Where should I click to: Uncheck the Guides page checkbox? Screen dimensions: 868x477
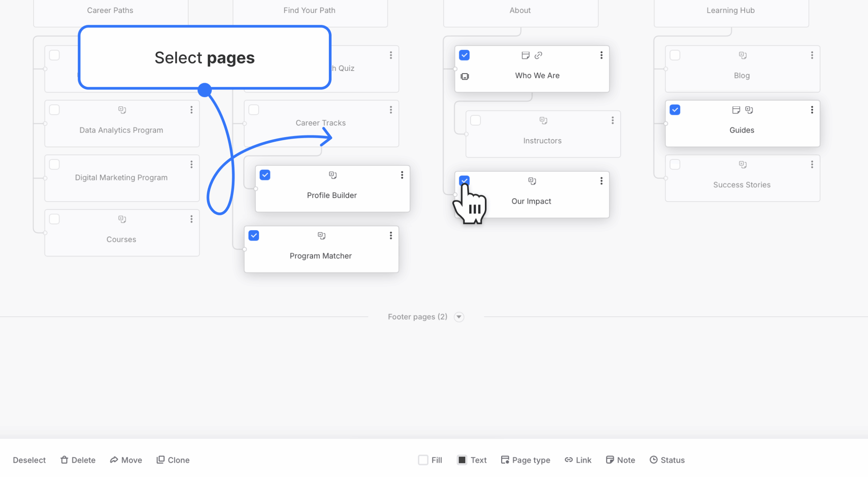[x=675, y=110]
